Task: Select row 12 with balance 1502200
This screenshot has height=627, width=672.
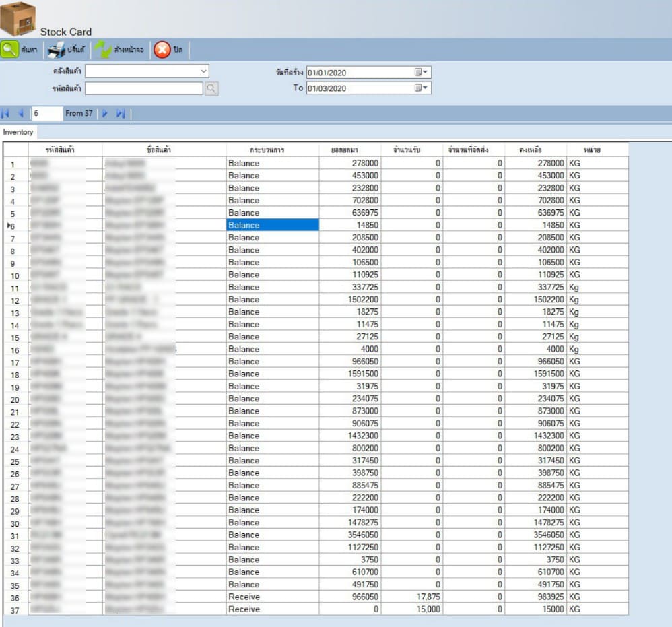Action: tap(15, 300)
